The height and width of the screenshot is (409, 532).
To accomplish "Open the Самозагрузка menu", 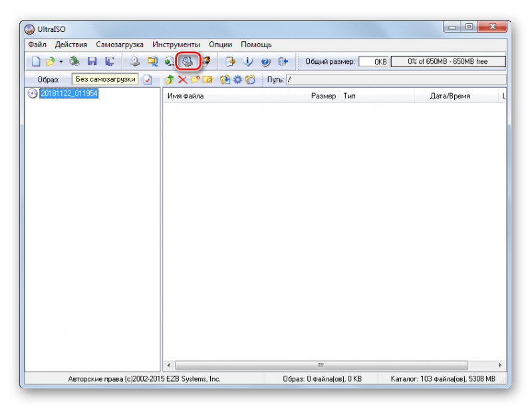I will pos(120,45).
